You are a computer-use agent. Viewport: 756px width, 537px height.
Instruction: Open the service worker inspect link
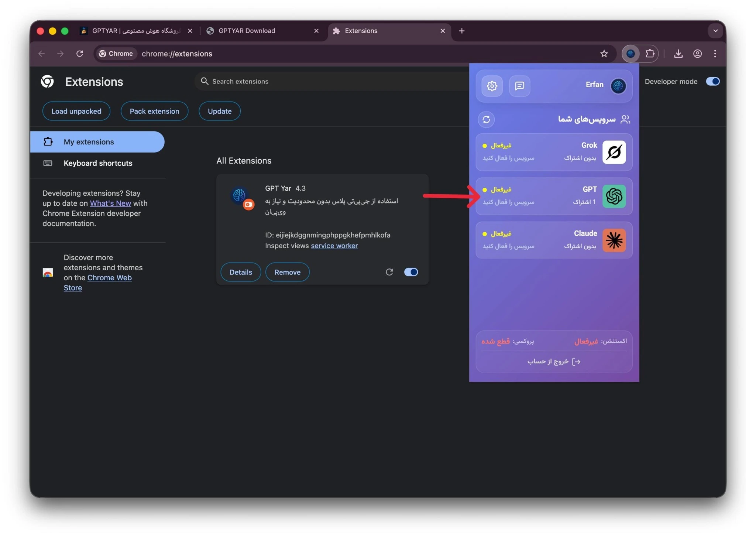tap(334, 246)
